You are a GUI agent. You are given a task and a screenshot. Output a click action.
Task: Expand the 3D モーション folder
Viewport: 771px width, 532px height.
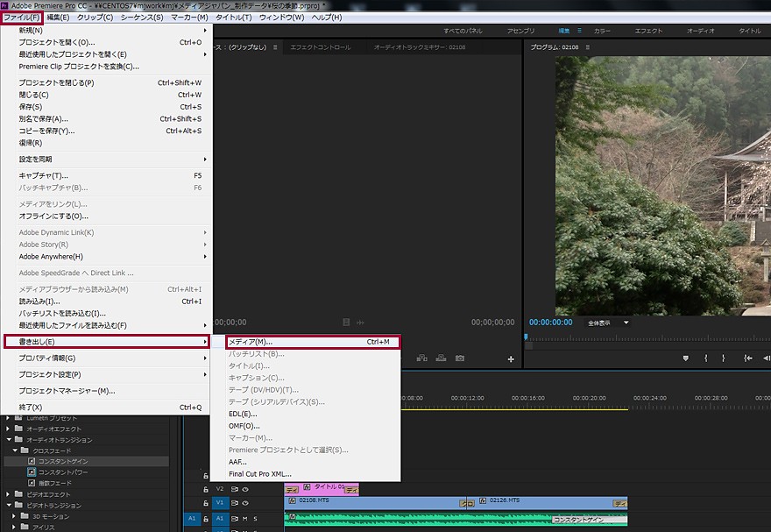(x=14, y=516)
